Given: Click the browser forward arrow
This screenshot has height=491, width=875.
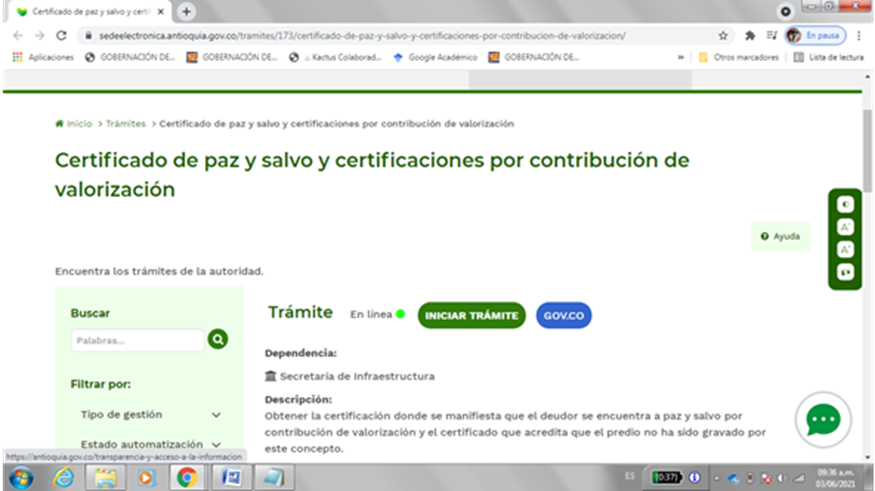Looking at the screenshot, I should [39, 36].
